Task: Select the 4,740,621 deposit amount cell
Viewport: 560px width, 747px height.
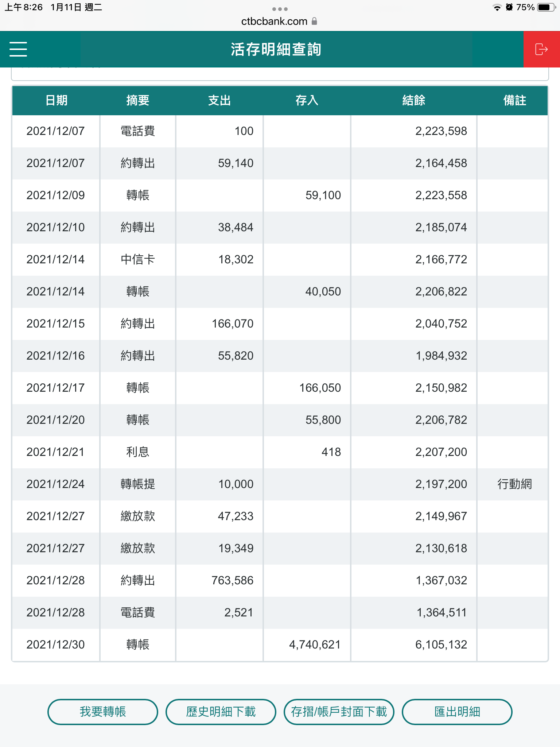Action: [x=315, y=645]
